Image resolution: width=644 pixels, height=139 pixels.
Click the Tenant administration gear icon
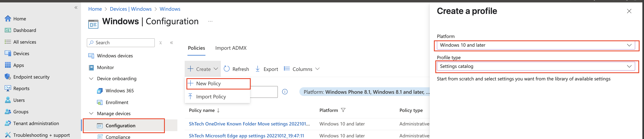point(8,123)
